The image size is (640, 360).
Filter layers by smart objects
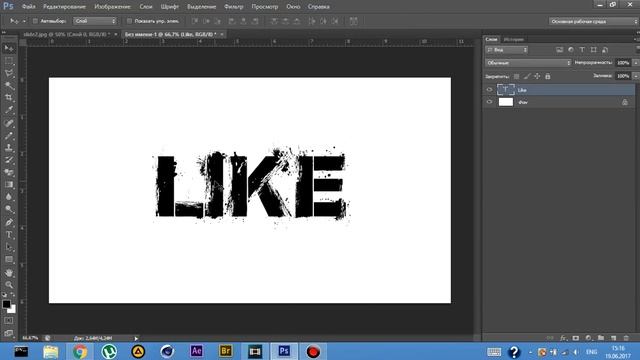(x=605, y=50)
